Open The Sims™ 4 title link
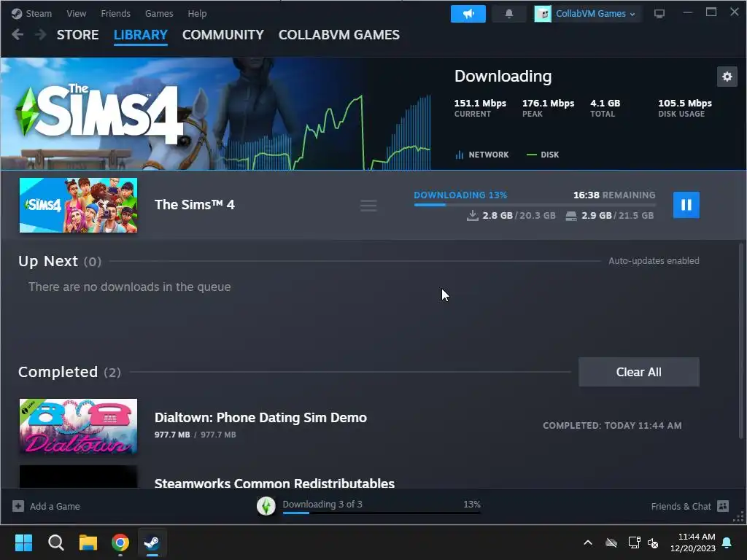 [194, 205]
